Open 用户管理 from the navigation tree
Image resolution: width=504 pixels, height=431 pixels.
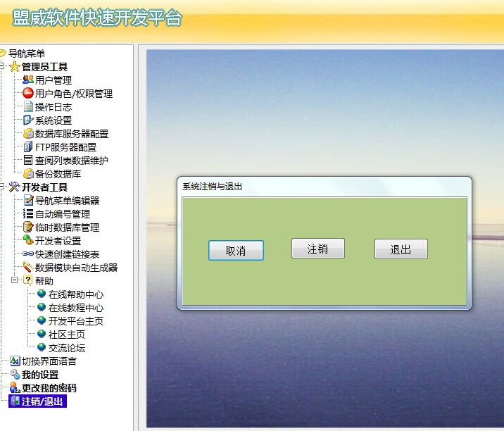(x=53, y=80)
